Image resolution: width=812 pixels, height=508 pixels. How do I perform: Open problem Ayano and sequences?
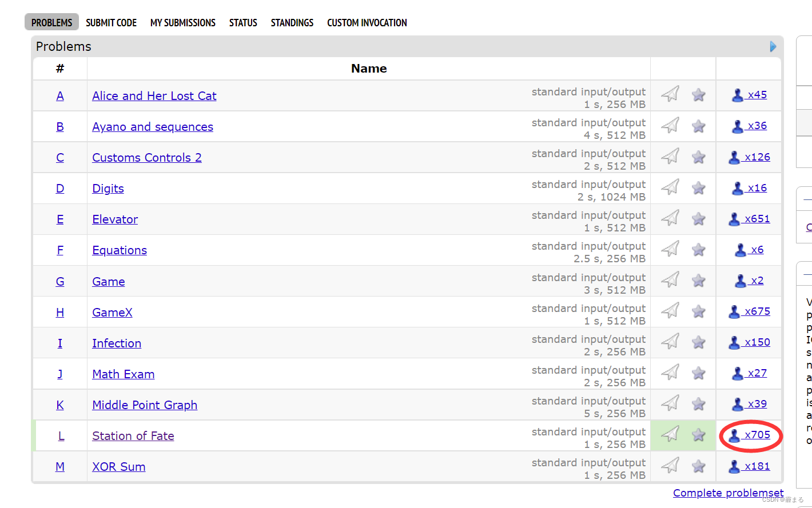point(153,127)
